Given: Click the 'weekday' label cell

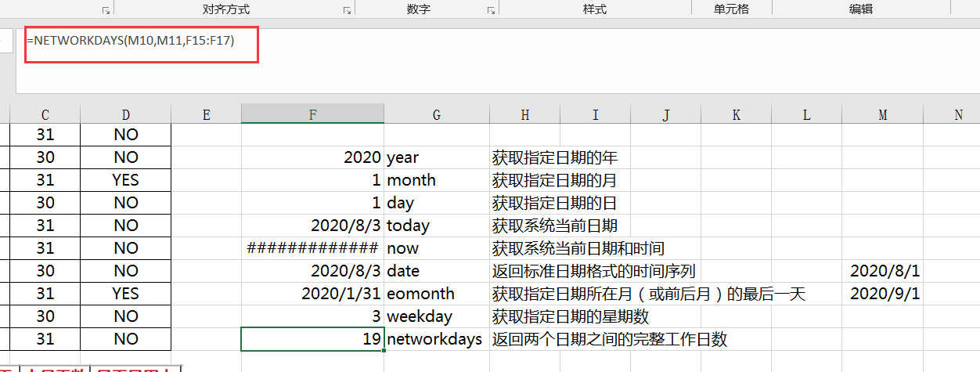Looking at the screenshot, I should point(437,316).
